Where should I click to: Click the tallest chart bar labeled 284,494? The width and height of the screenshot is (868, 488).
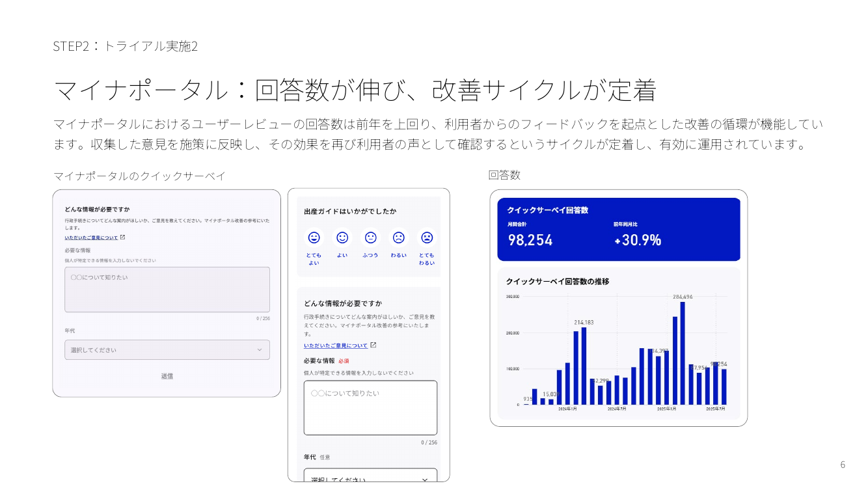point(683,353)
